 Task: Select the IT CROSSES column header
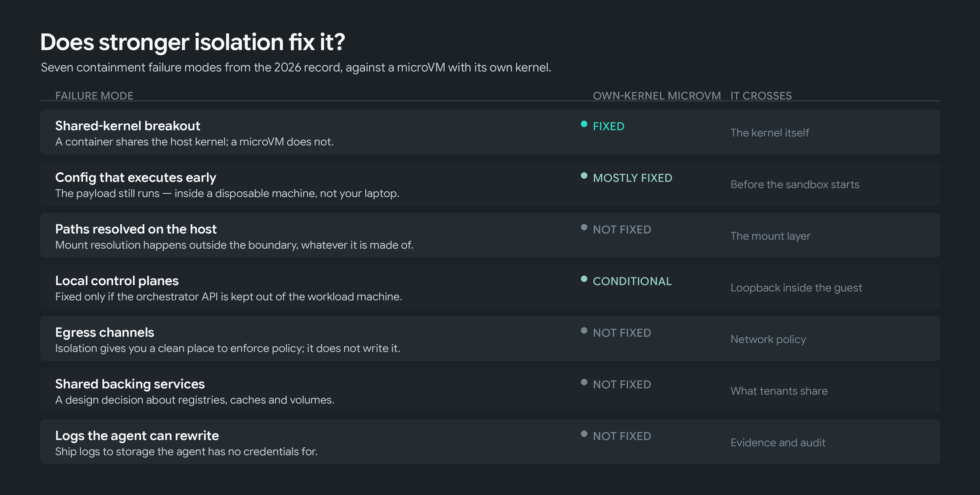[761, 96]
